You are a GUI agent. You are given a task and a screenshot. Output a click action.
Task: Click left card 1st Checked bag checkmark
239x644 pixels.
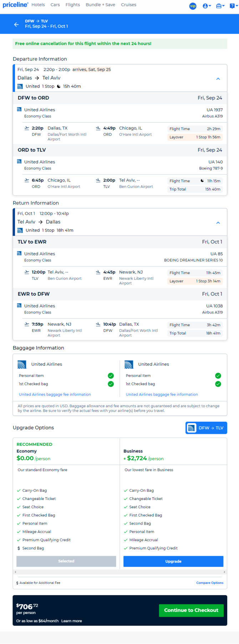[111, 384]
